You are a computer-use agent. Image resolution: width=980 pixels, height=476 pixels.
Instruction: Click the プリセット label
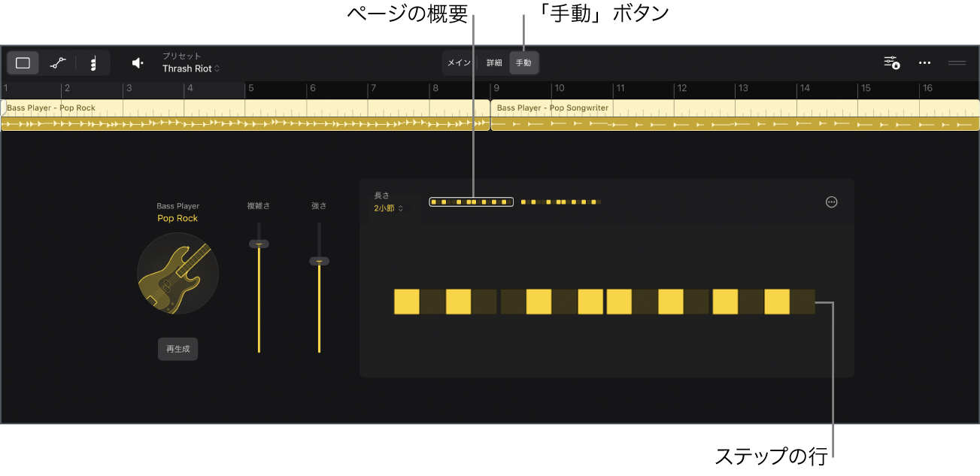[x=182, y=56]
